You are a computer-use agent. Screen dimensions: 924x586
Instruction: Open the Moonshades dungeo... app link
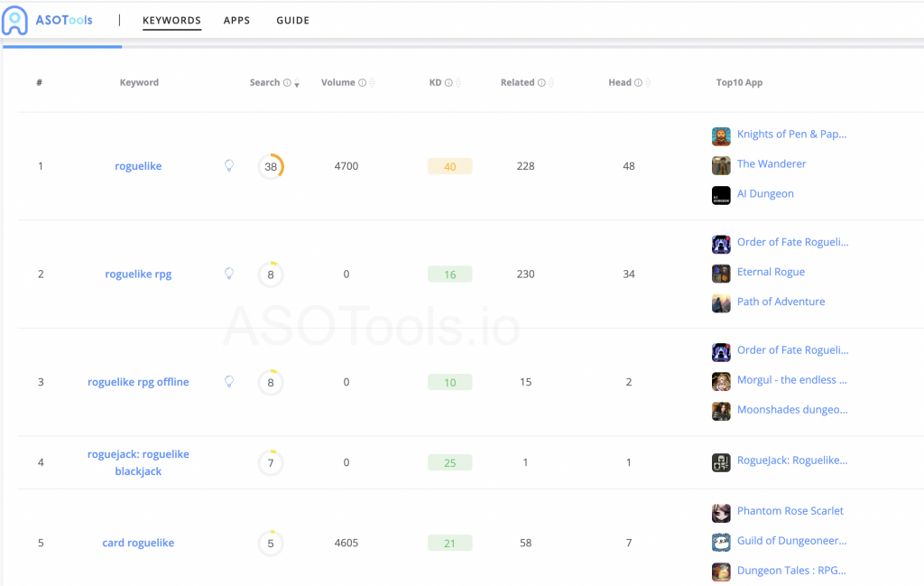[x=792, y=410]
